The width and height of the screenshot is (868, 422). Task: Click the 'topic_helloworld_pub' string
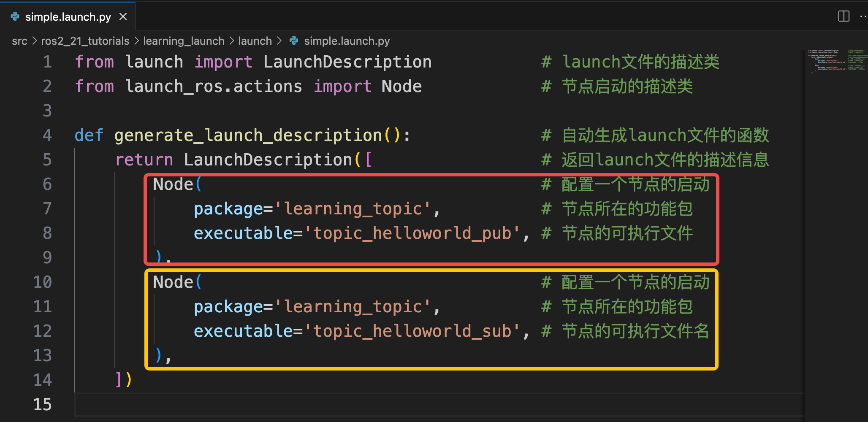(x=412, y=233)
